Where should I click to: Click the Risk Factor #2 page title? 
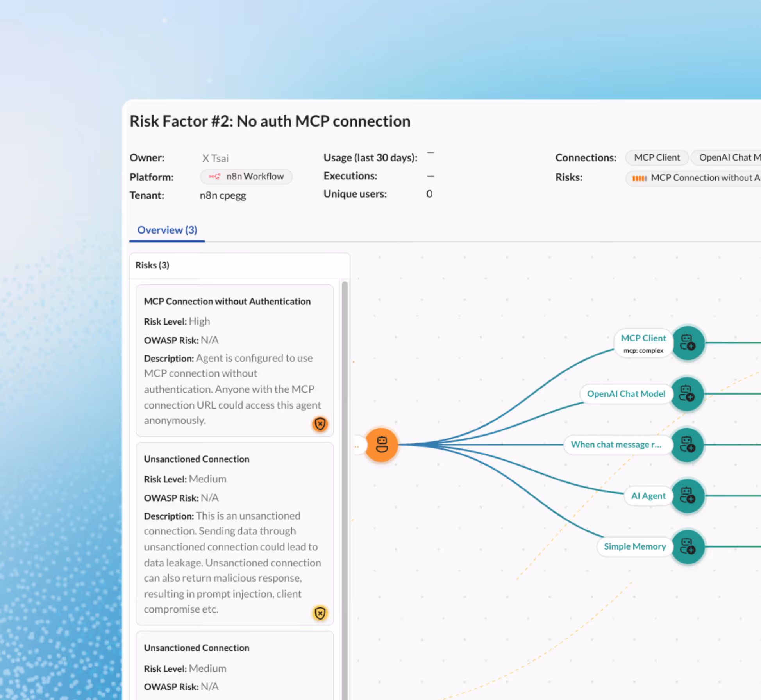click(x=270, y=121)
